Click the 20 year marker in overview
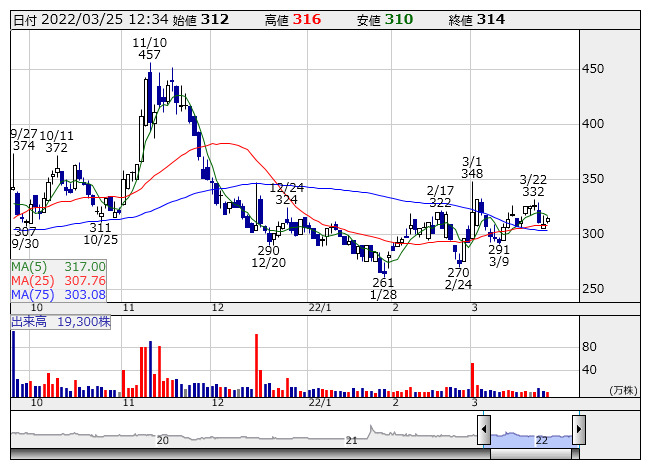Viewport: 653px width, 470px height. click(x=162, y=440)
